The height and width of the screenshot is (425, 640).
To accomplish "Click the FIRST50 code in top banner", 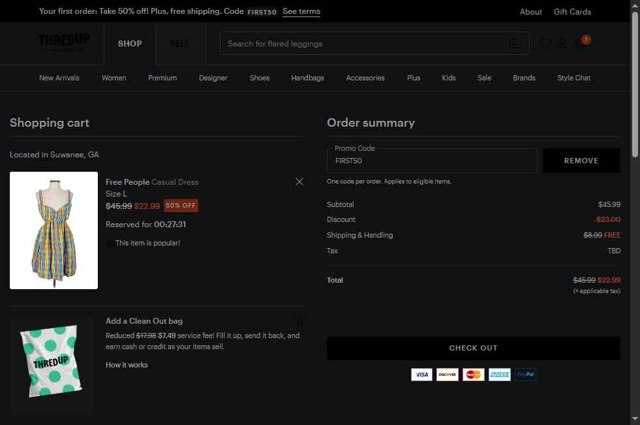I will coord(262,12).
